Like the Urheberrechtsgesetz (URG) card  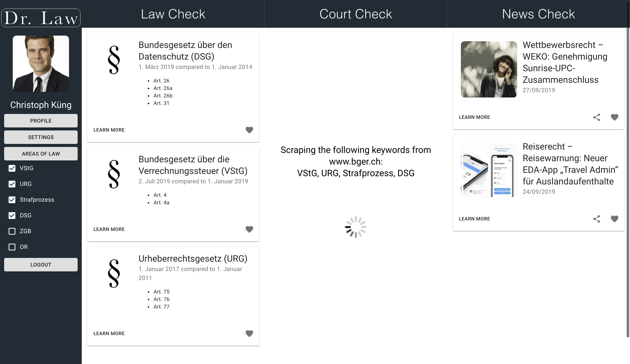tap(249, 333)
